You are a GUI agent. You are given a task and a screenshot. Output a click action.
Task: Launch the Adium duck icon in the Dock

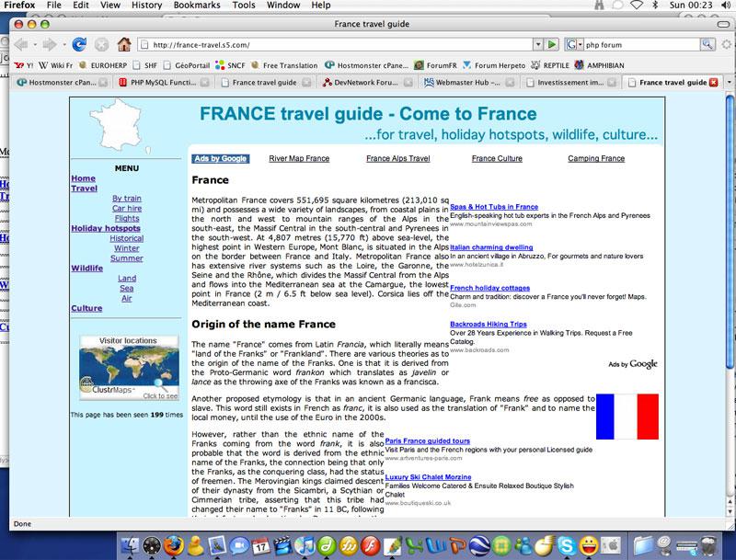(x=195, y=546)
